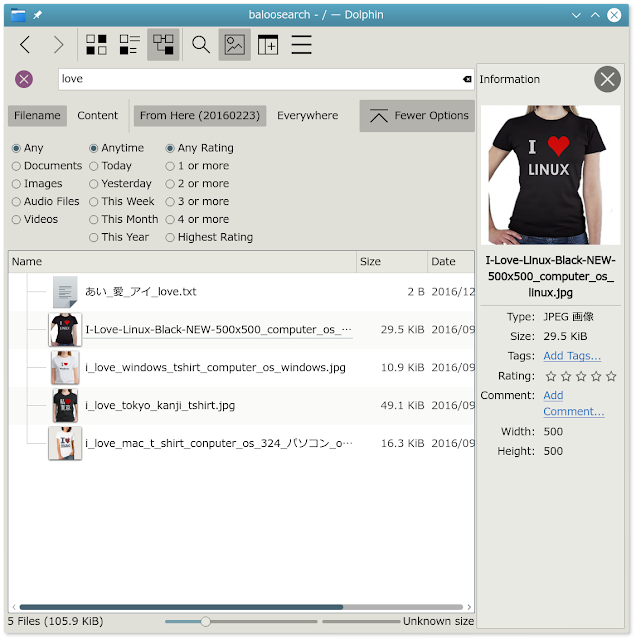This screenshot has width=636, height=640.
Task: Switch to Compact view mode
Action: [129, 44]
